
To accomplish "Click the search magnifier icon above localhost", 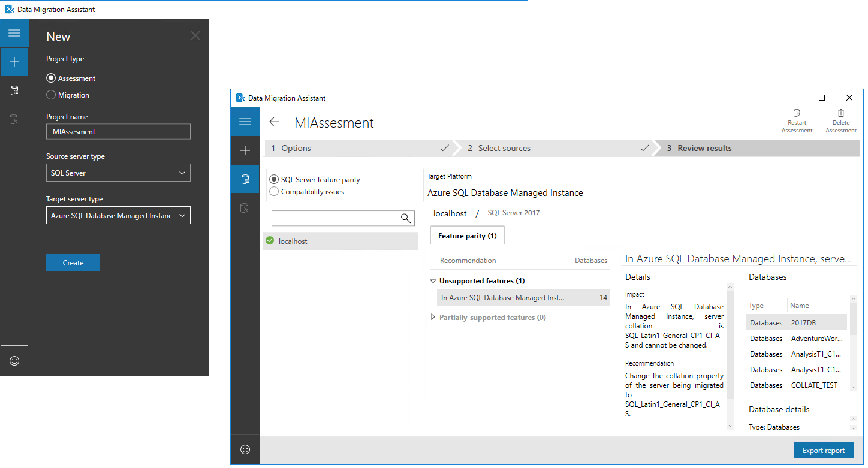I will tap(406, 218).
